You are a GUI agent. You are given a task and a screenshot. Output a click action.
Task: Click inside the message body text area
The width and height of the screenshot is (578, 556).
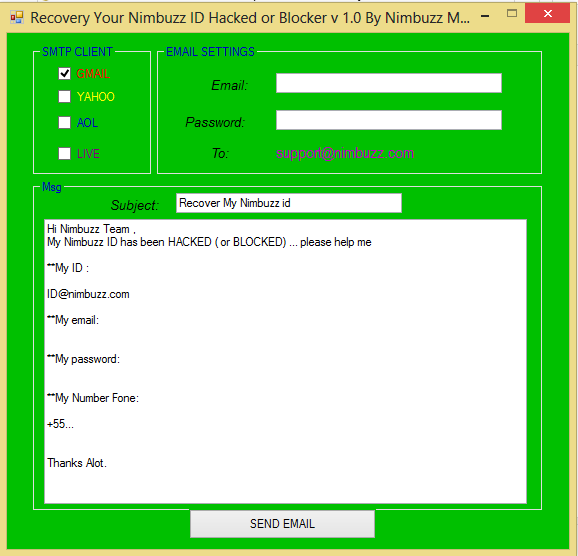point(285,361)
